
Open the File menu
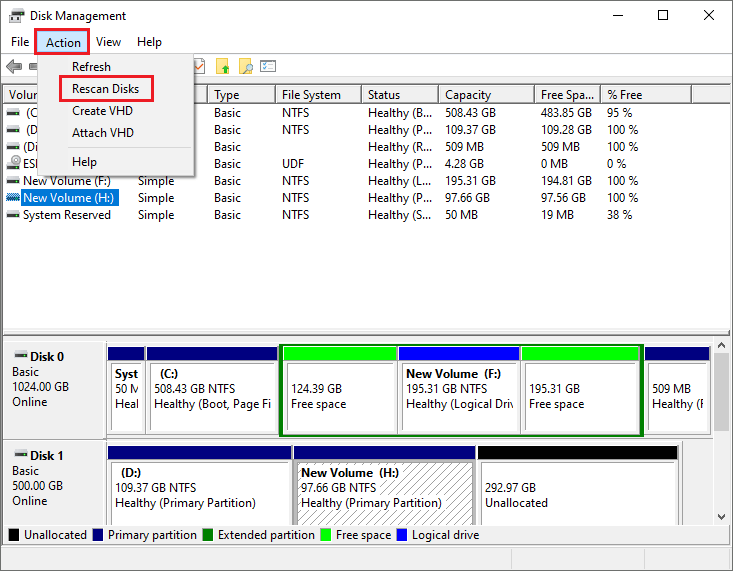pos(20,42)
